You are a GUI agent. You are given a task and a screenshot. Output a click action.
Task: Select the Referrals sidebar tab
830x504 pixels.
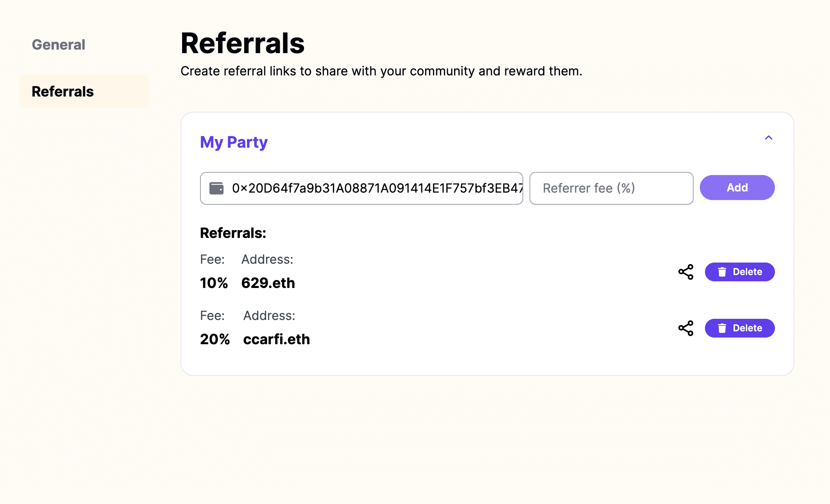84,91
